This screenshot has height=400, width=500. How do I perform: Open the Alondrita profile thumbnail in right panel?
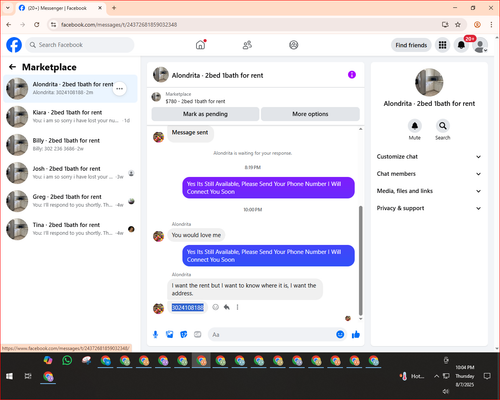429,82
